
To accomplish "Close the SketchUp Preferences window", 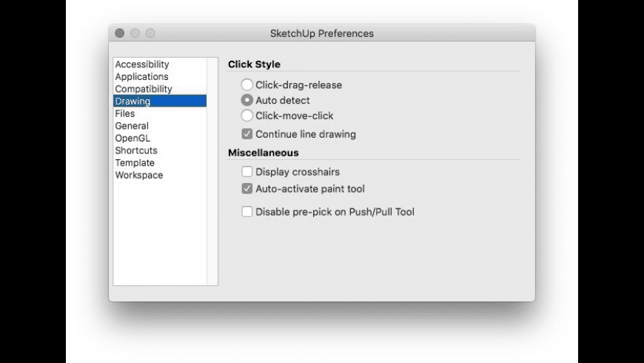I will click(x=120, y=33).
